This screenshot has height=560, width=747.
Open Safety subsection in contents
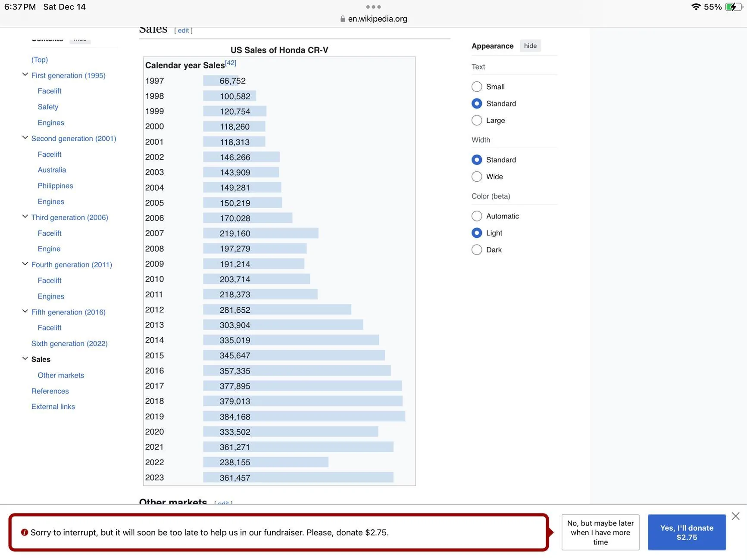[48, 107]
